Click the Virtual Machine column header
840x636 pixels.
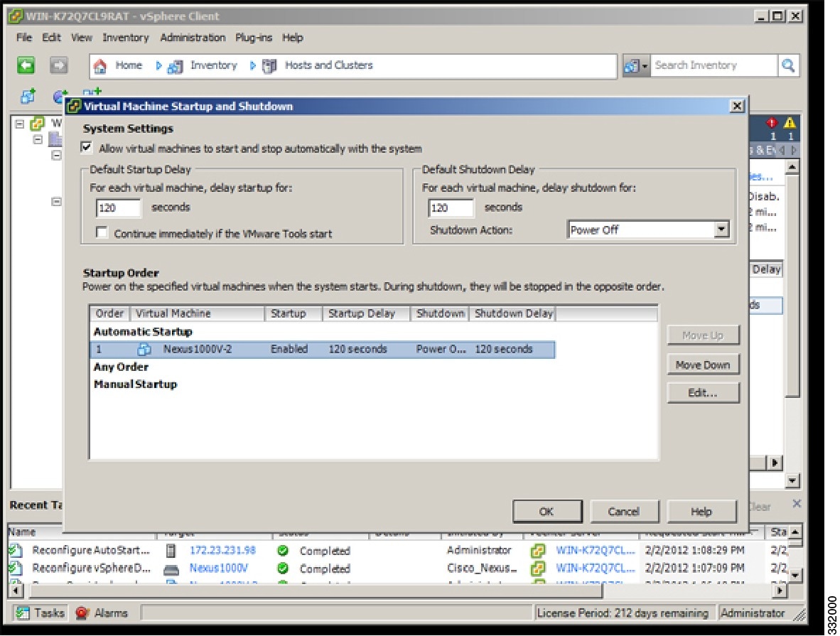coord(197,313)
